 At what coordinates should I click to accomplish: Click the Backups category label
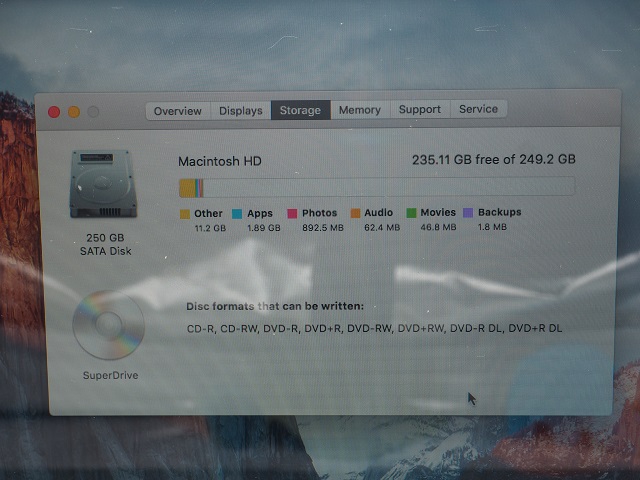(500, 212)
